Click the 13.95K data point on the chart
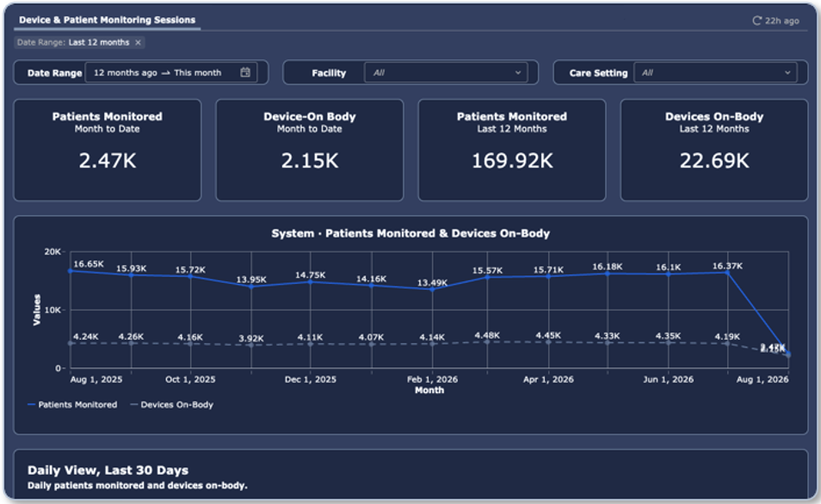821x504 pixels. pos(251,286)
